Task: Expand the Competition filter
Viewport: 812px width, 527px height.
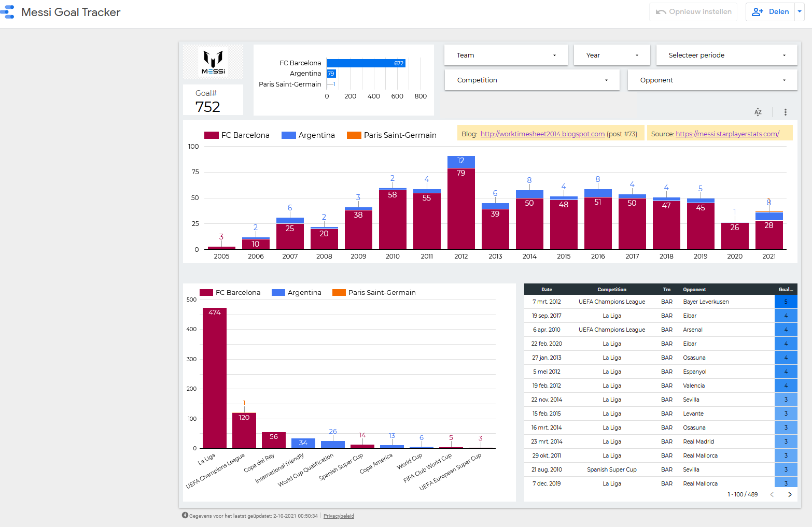Action: [531, 80]
